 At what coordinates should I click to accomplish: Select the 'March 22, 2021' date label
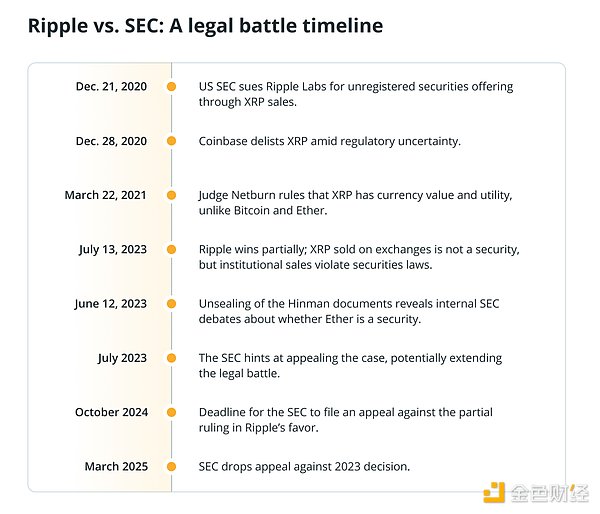point(105,195)
